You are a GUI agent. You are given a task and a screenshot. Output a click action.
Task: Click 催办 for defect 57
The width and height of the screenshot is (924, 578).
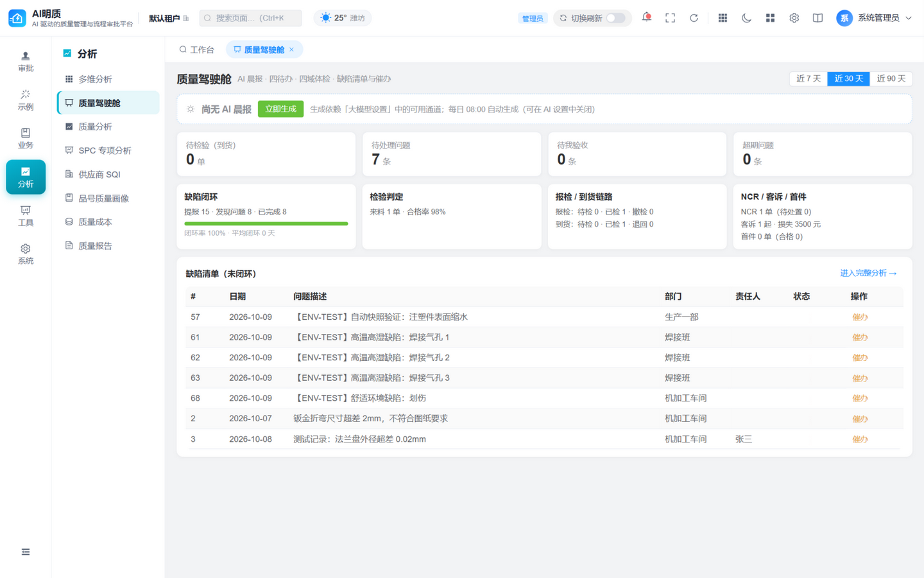coord(860,317)
